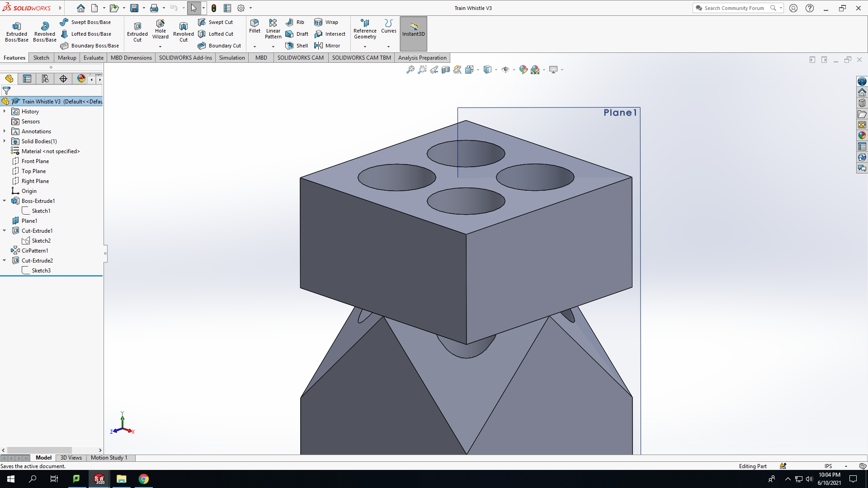
Task: Switch to the Sketch tab
Action: pyautogui.click(x=41, y=58)
